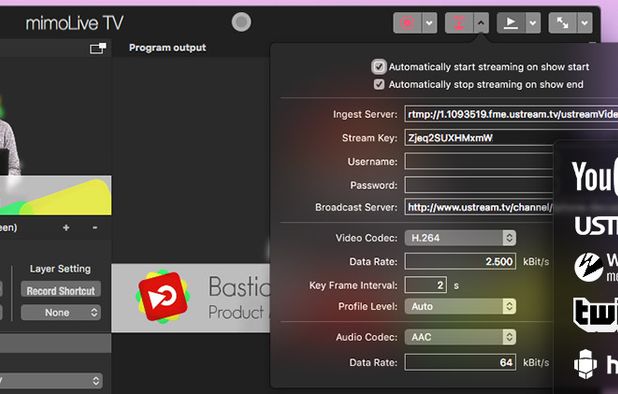618x394 pixels.
Task: Click the Layer Setting heading
Action: 60,269
